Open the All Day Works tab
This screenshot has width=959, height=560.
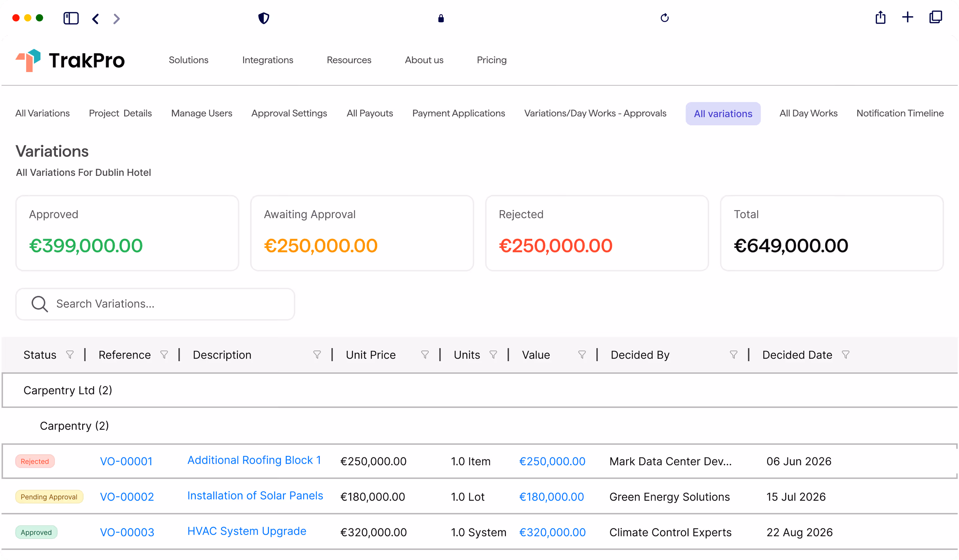click(x=808, y=113)
